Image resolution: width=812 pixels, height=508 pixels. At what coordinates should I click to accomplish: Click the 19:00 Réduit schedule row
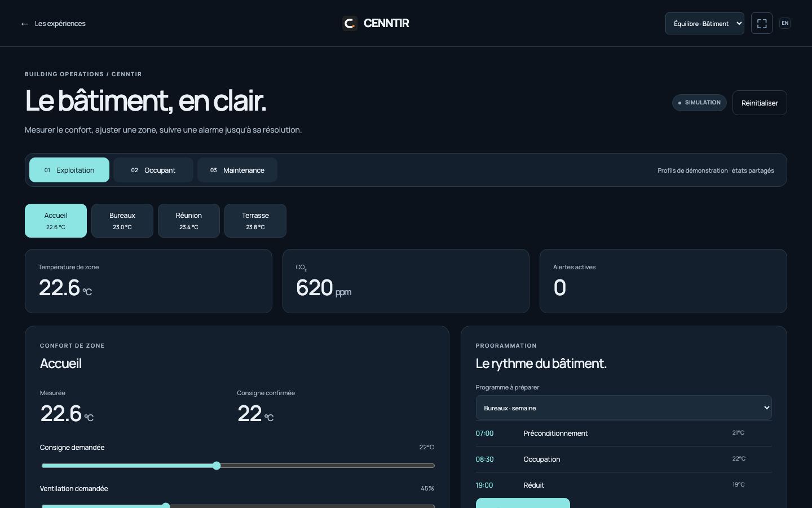624,485
